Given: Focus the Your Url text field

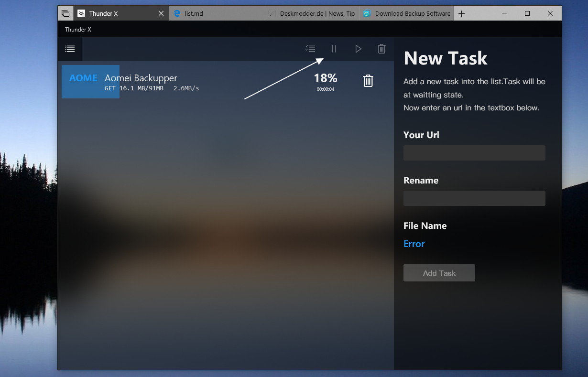Looking at the screenshot, I should (x=474, y=153).
